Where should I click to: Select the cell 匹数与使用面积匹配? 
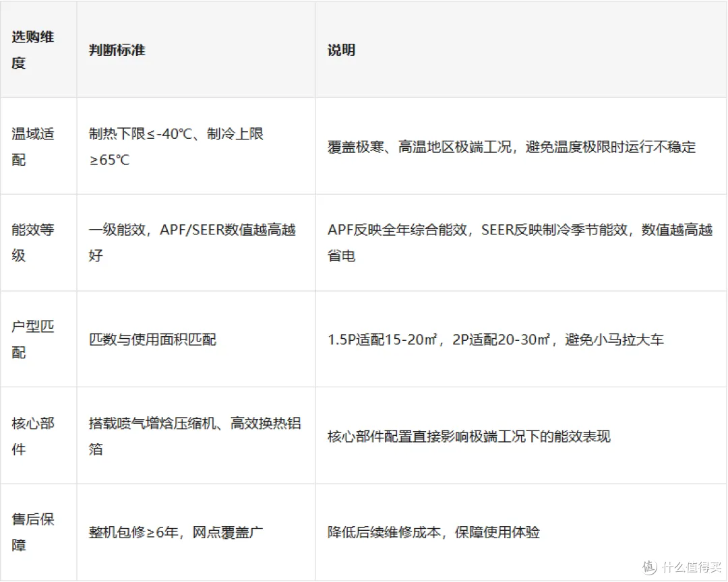[196, 339]
